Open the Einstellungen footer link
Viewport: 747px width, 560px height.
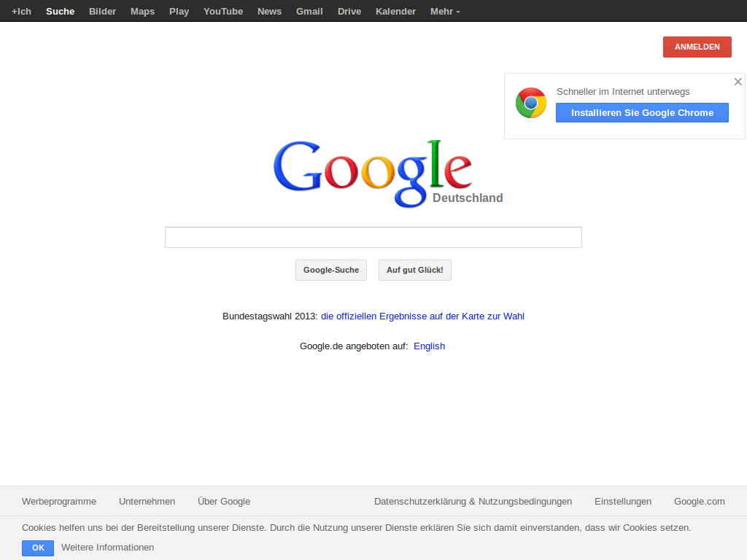click(623, 501)
